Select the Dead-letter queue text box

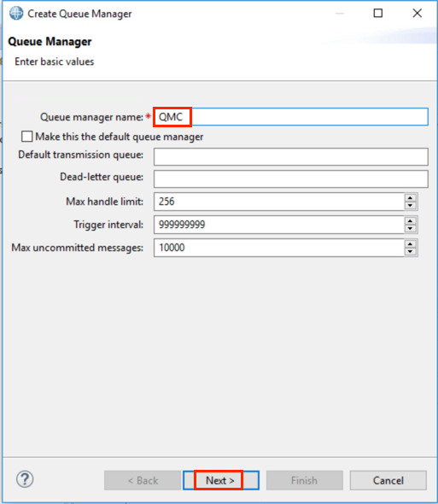pos(291,179)
